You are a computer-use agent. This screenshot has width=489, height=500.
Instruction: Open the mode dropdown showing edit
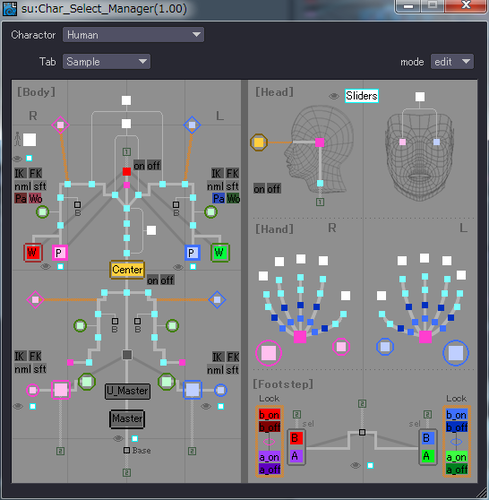pos(452,62)
